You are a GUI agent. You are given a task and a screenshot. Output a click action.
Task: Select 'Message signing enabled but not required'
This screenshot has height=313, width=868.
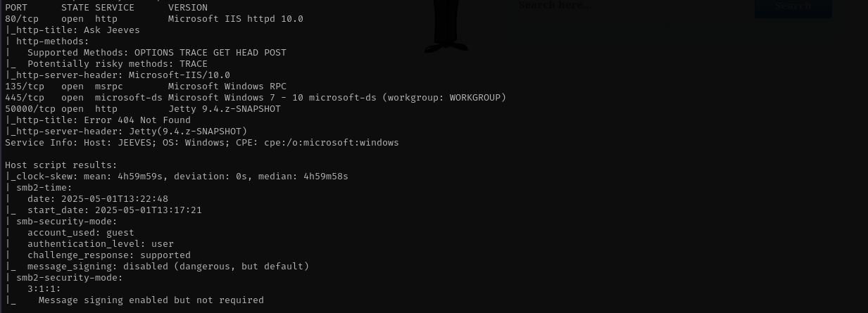(151, 300)
